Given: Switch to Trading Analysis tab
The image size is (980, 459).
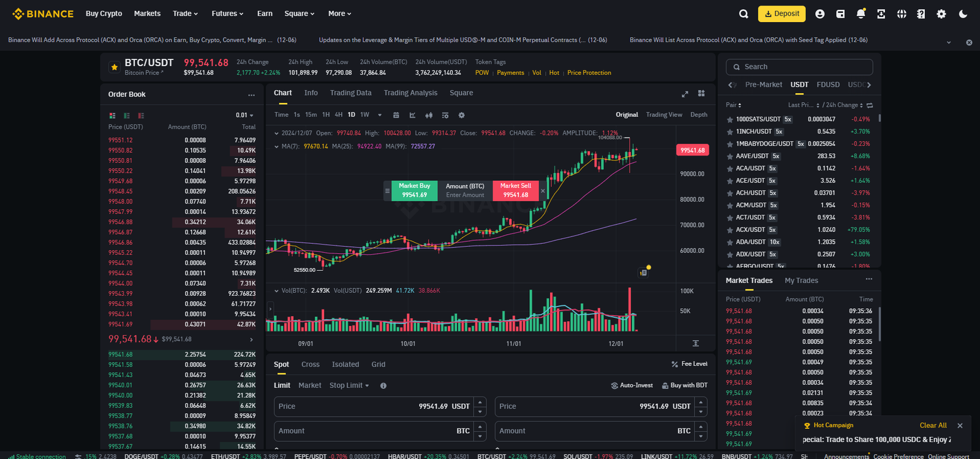Looking at the screenshot, I should click(x=410, y=93).
